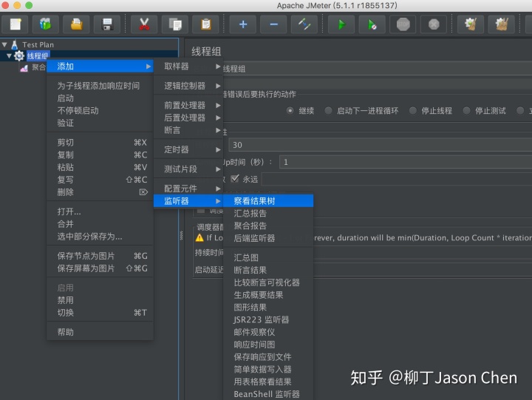Screen dimensions: 532x400
Task: Select the 继续 radio button
Action: point(290,111)
